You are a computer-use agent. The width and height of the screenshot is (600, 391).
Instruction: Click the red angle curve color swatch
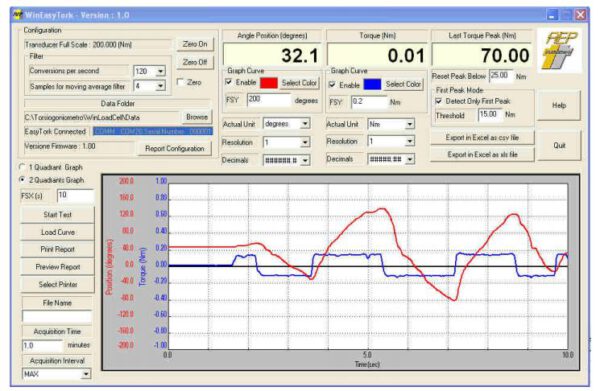click(x=269, y=83)
